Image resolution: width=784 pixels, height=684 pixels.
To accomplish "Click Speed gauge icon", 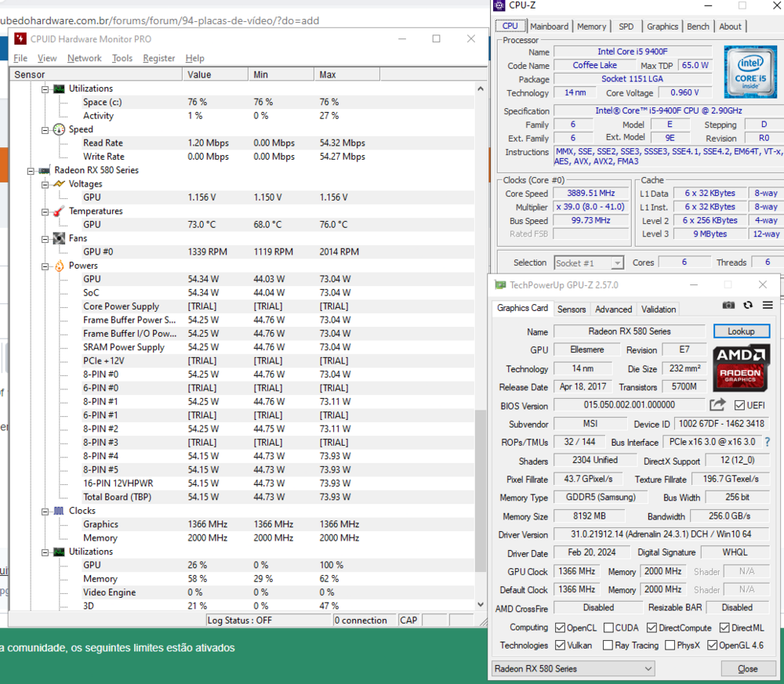I will 59,129.
